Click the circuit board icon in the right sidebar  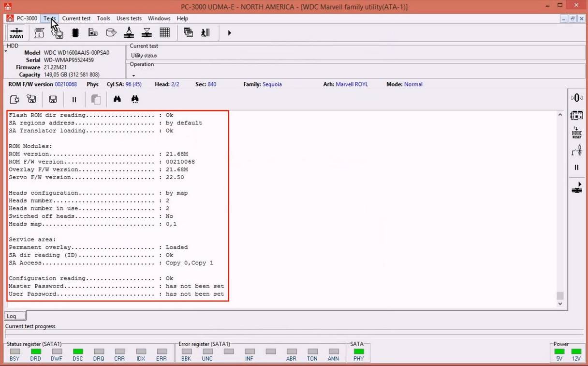point(576,115)
